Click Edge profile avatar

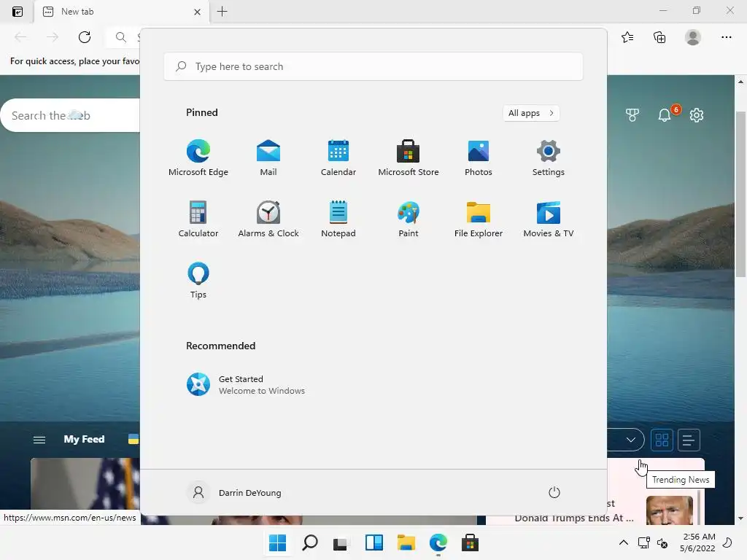(x=693, y=37)
